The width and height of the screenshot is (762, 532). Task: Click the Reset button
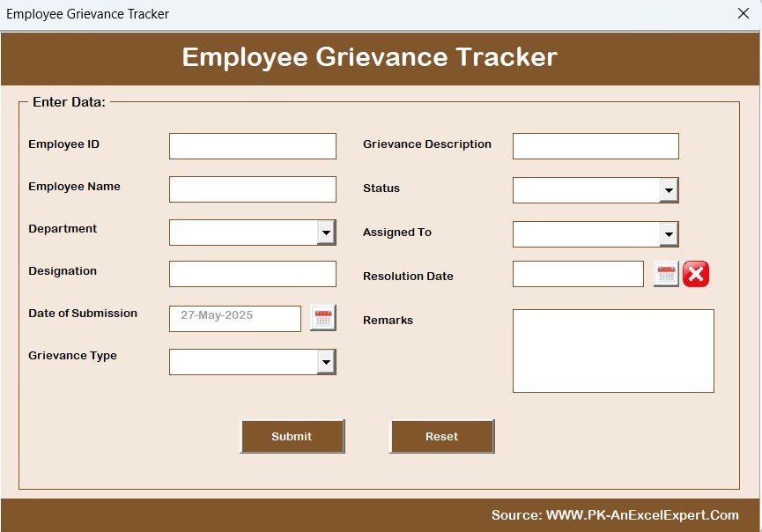tap(442, 436)
